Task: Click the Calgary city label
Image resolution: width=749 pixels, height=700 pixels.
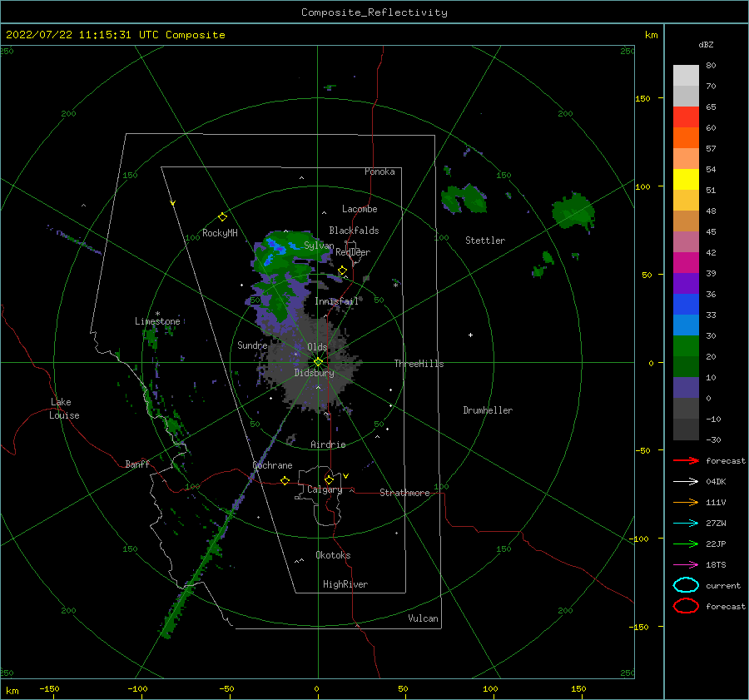Action: click(325, 489)
